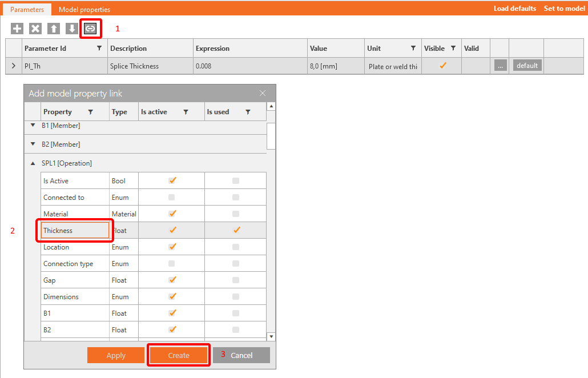Toggle Is used checkbox for Thickness
This screenshot has width=588, height=378.
(236, 230)
